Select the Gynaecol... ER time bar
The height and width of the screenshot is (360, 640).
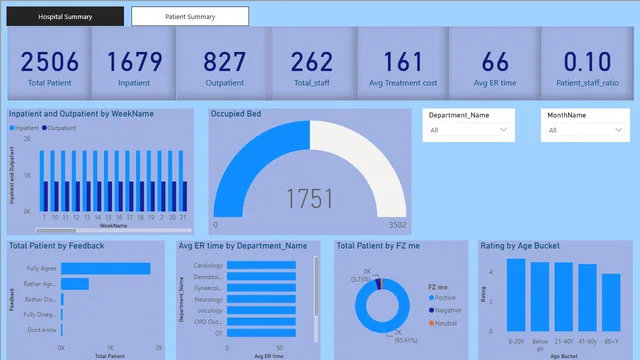click(x=261, y=288)
